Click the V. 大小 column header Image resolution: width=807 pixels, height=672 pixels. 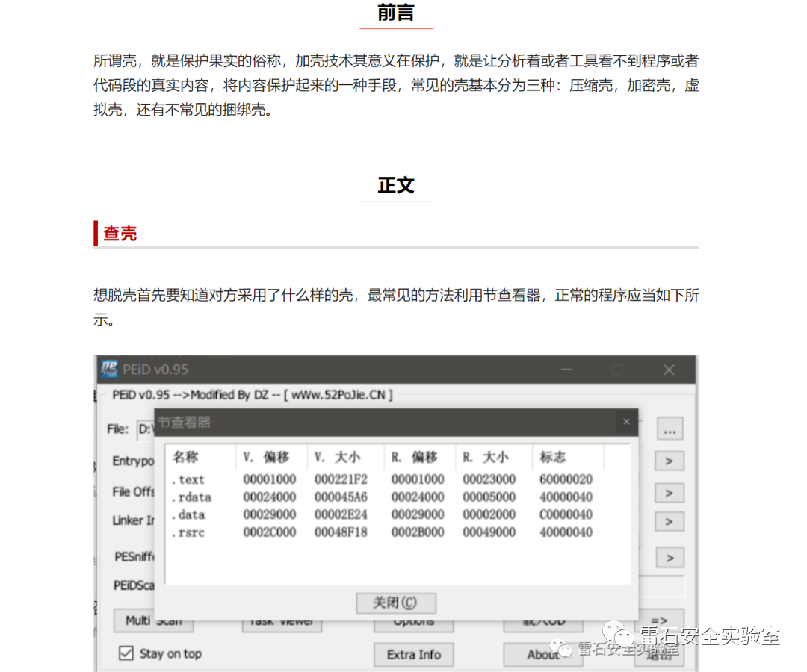[345, 457]
